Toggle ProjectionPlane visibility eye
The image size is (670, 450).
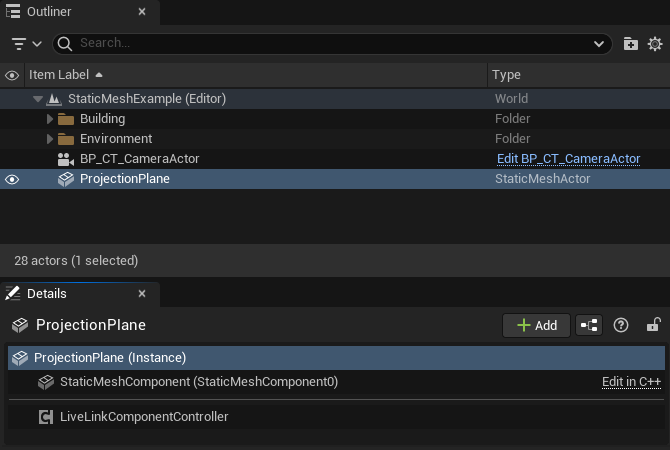pyautogui.click(x=12, y=179)
